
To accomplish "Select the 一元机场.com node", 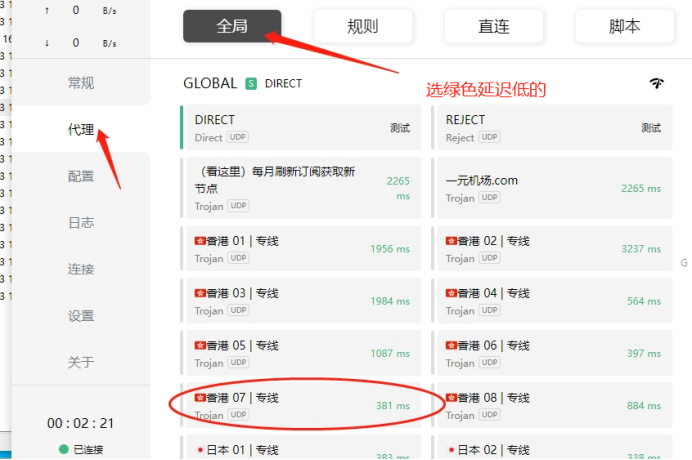I will pos(552,188).
